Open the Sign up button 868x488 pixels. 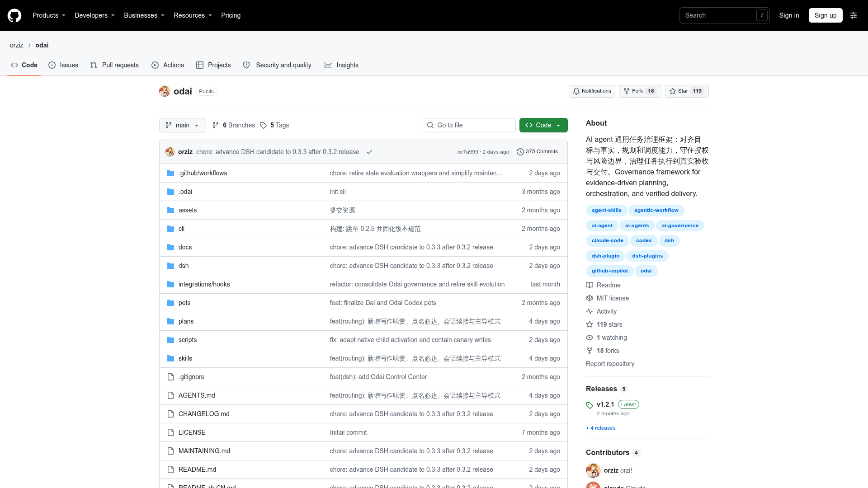[826, 15]
